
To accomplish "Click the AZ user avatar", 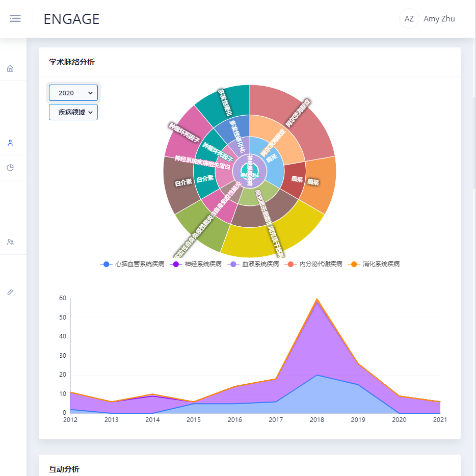I will pyautogui.click(x=409, y=19).
